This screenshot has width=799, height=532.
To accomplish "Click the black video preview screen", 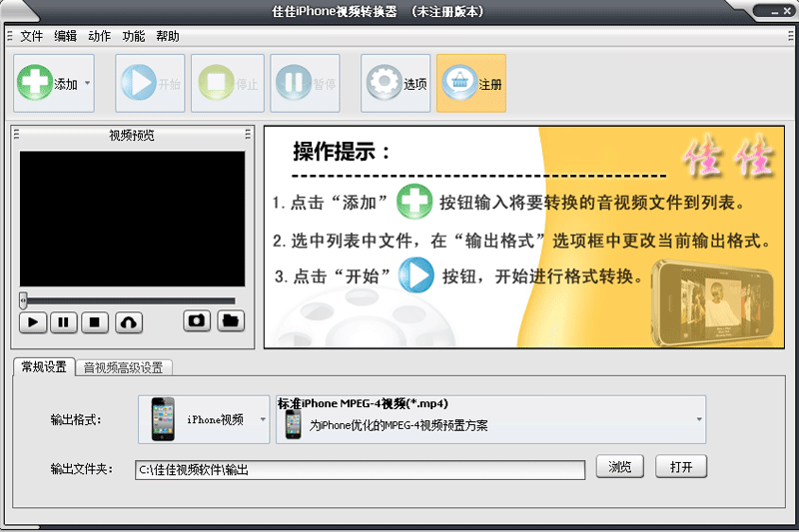I will [133, 219].
